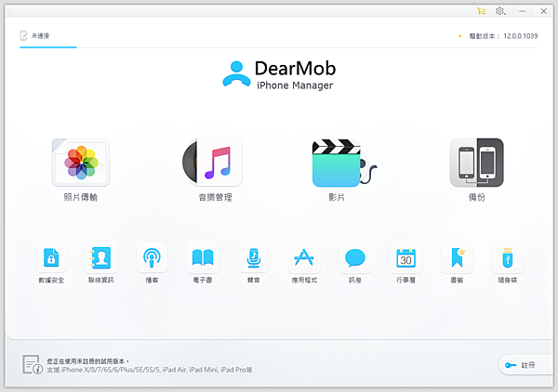Screen dimensions: 558x392
Task: Open the Flash Drive USB icon
Action: tap(508, 257)
